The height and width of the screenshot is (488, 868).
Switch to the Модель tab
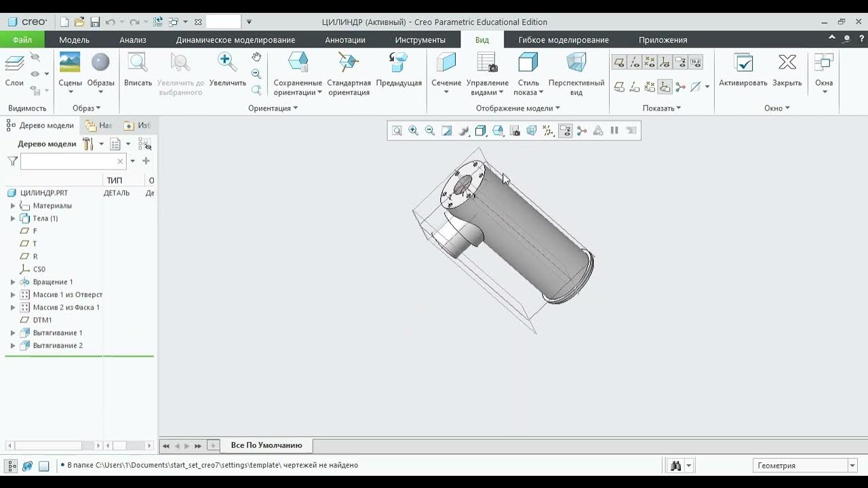[74, 40]
